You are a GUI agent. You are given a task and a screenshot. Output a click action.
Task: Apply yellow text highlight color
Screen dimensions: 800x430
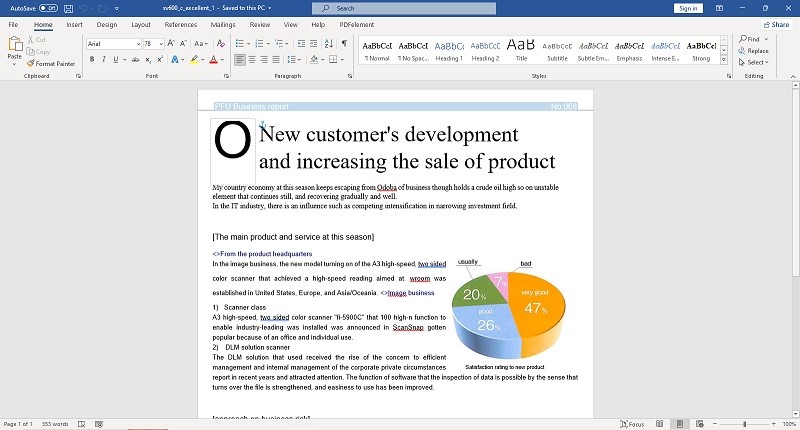(x=194, y=60)
